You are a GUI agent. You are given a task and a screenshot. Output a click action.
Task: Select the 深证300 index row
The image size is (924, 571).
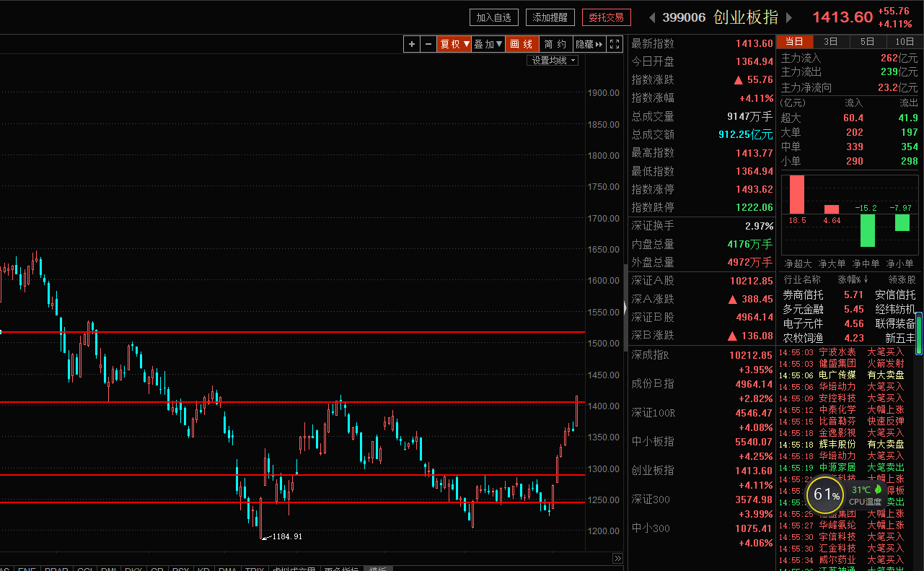point(703,506)
